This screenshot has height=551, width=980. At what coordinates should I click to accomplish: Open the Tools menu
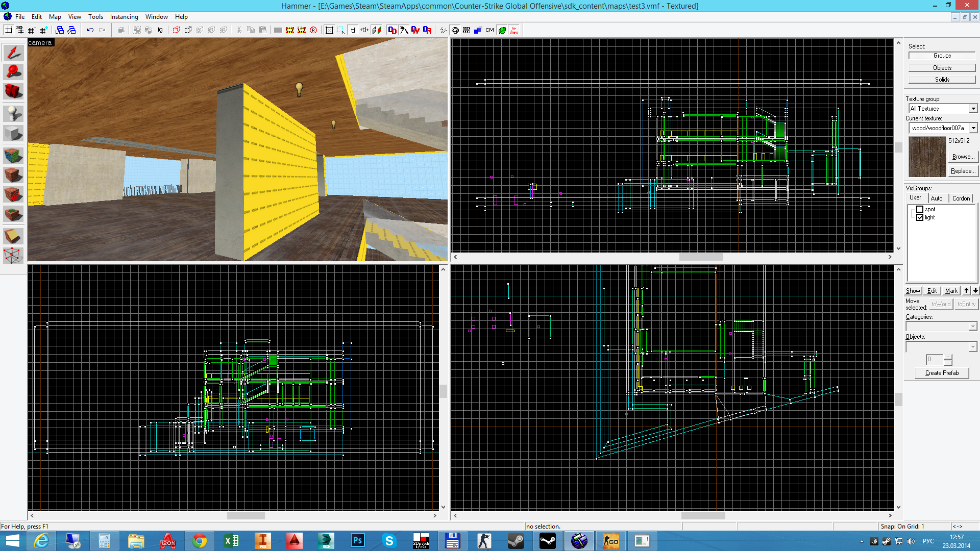click(95, 17)
